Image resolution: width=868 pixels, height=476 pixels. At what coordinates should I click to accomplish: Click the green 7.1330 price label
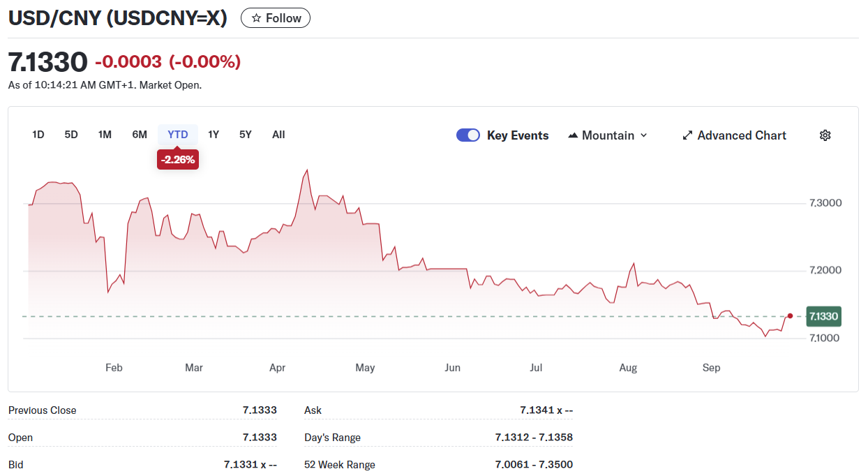tap(823, 316)
